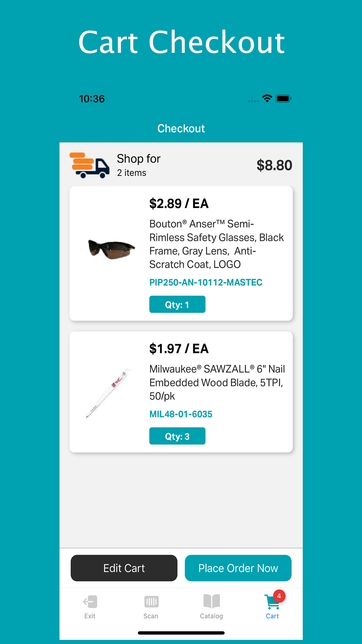Open the Catalog book icon
The image size is (362, 644).
(212, 601)
